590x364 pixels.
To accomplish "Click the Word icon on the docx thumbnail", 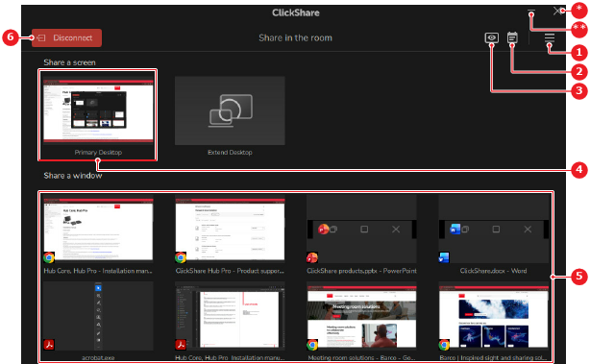I will pyautogui.click(x=444, y=257).
